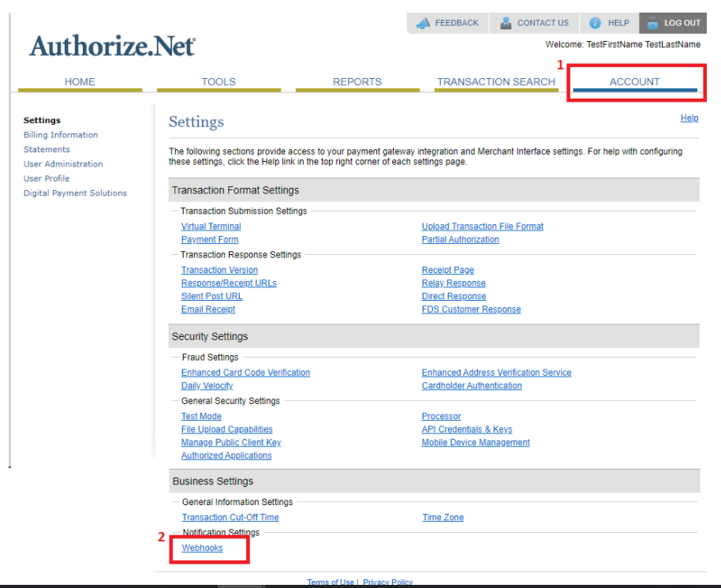
Task: Go to TRANSACTION SEARCH tab
Action: coord(496,82)
